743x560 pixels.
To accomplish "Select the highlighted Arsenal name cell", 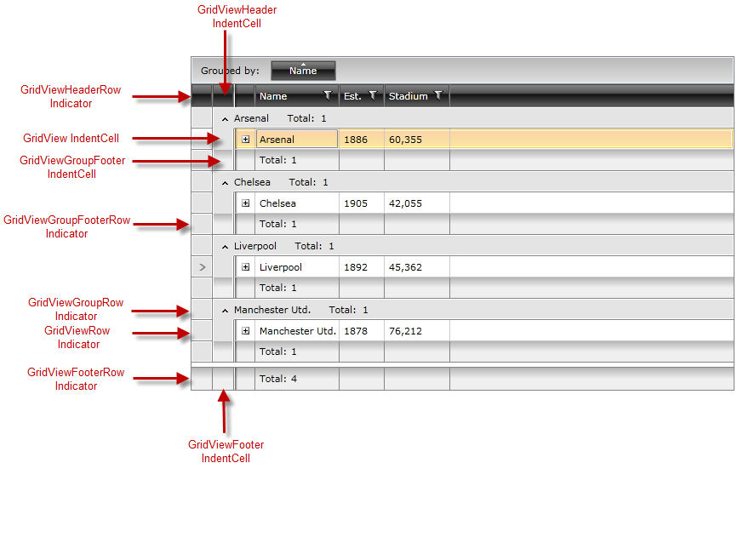I will click(296, 138).
